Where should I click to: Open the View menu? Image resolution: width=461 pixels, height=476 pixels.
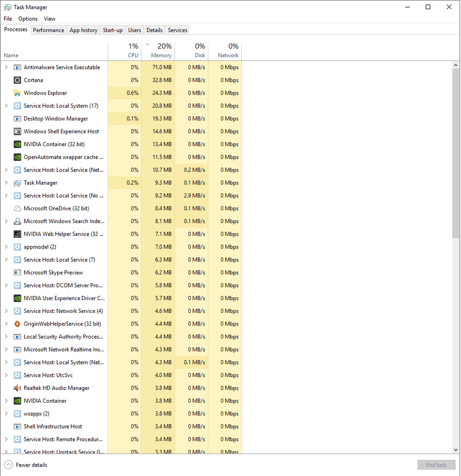point(50,19)
